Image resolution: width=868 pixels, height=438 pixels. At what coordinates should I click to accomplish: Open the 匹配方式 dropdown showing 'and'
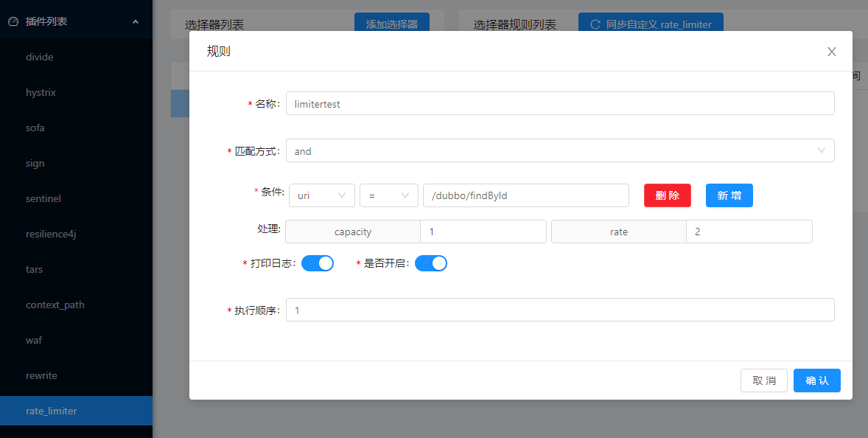(x=560, y=150)
